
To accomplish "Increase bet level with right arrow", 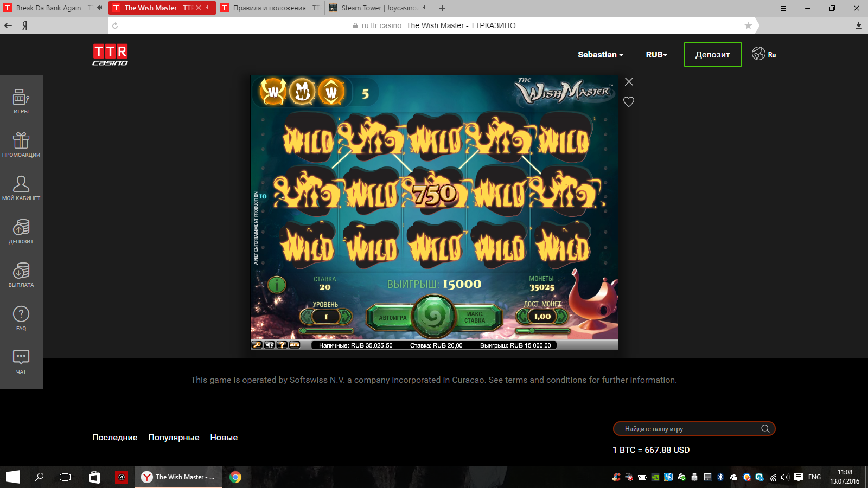I will pos(346,316).
